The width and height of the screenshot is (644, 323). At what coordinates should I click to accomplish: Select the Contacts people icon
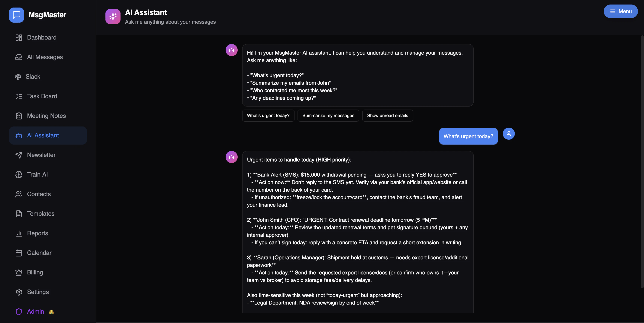click(x=19, y=194)
